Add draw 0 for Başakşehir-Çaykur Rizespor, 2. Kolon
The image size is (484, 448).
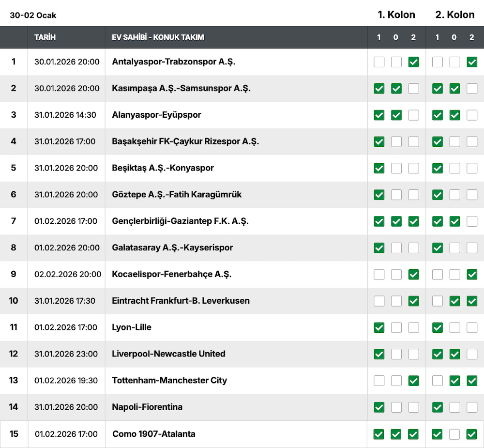coord(454,141)
